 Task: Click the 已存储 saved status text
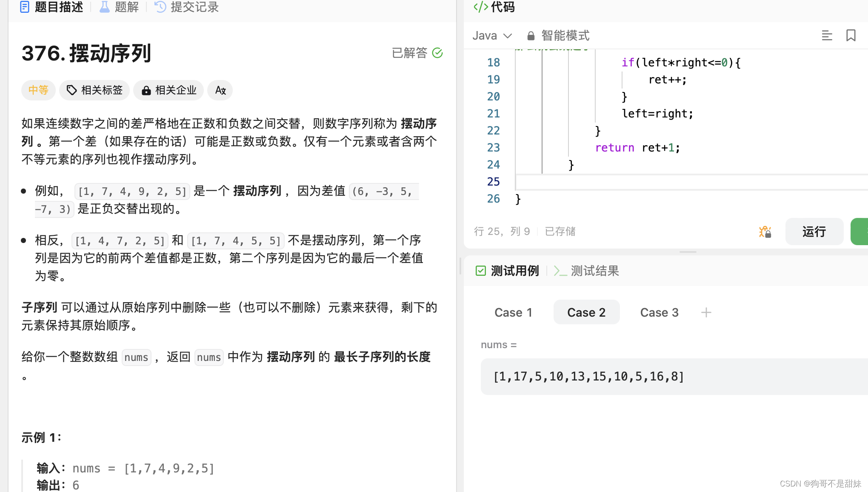[x=560, y=232]
